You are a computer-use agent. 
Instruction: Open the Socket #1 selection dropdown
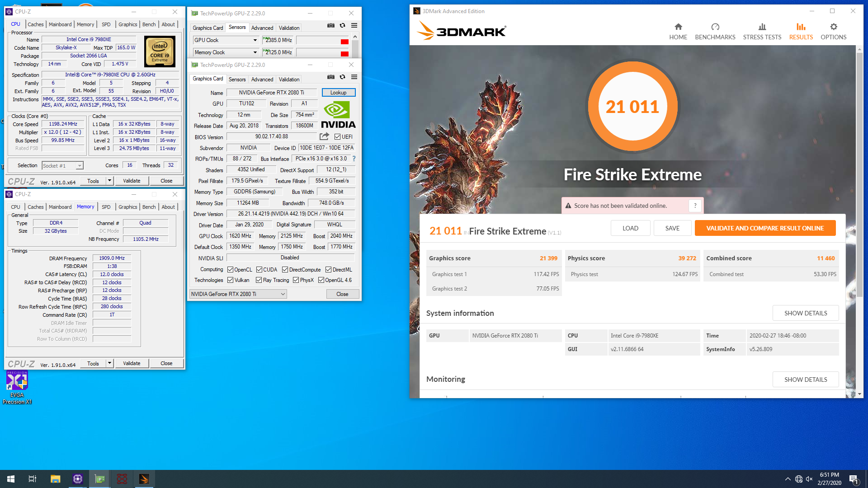[63, 166]
